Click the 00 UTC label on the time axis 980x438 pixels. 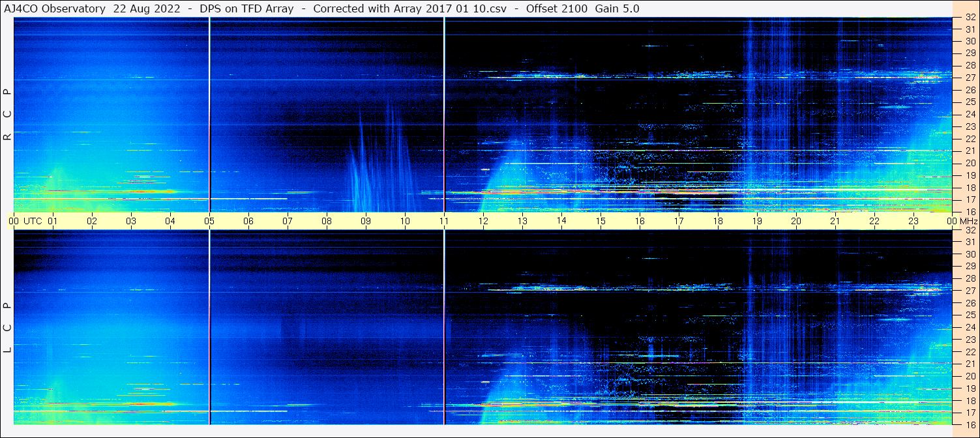(25, 221)
